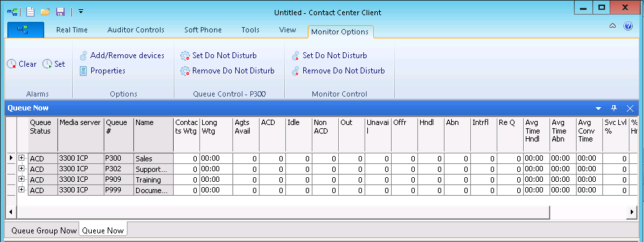Click the Open folder icon in title bar
The height and width of the screenshot is (242, 644).
point(45,11)
